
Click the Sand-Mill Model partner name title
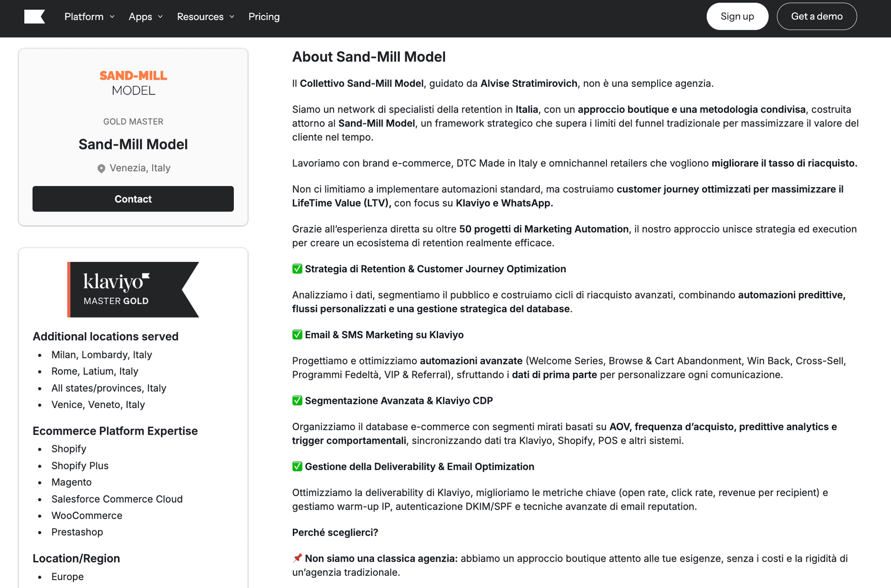click(x=133, y=144)
